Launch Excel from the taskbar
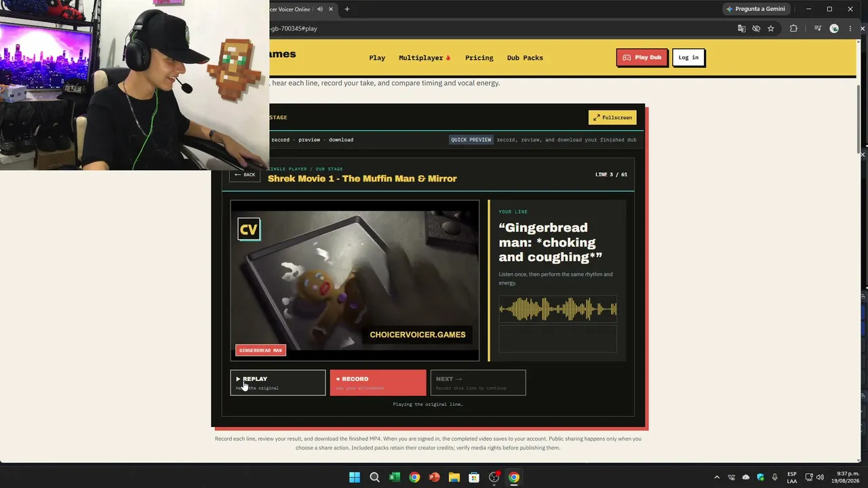Image resolution: width=868 pixels, height=488 pixels. [394, 477]
